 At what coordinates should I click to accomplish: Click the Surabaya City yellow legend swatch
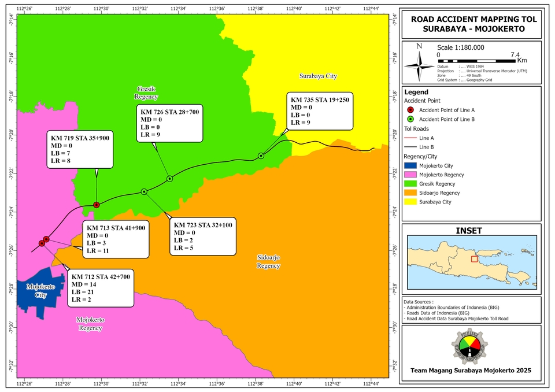click(410, 202)
